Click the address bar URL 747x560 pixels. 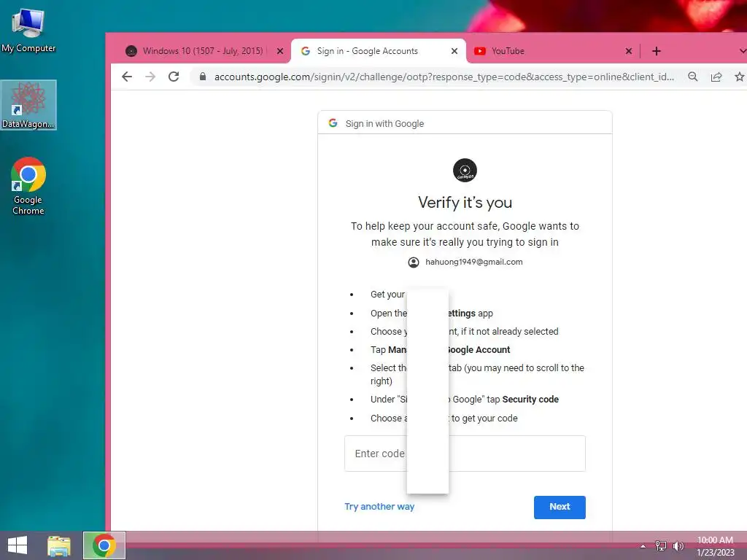444,77
